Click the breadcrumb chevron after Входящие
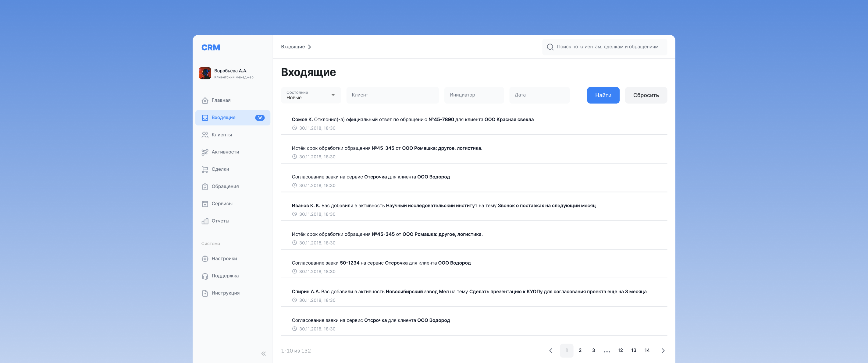The height and width of the screenshot is (363, 868). pyautogui.click(x=309, y=47)
